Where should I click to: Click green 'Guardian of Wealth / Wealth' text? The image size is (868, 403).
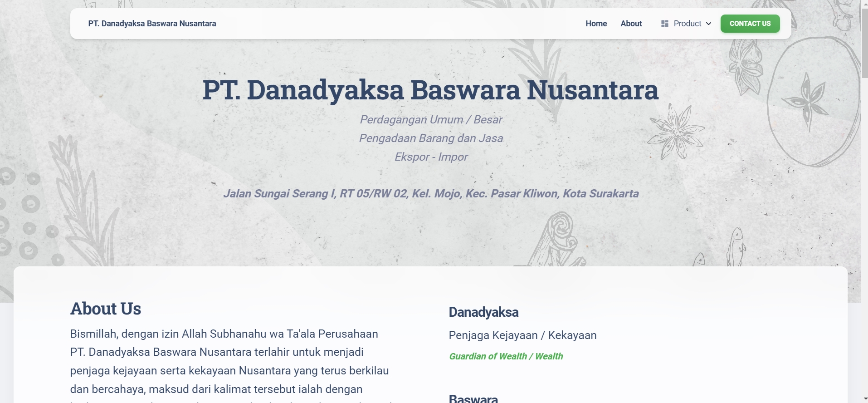tap(506, 356)
